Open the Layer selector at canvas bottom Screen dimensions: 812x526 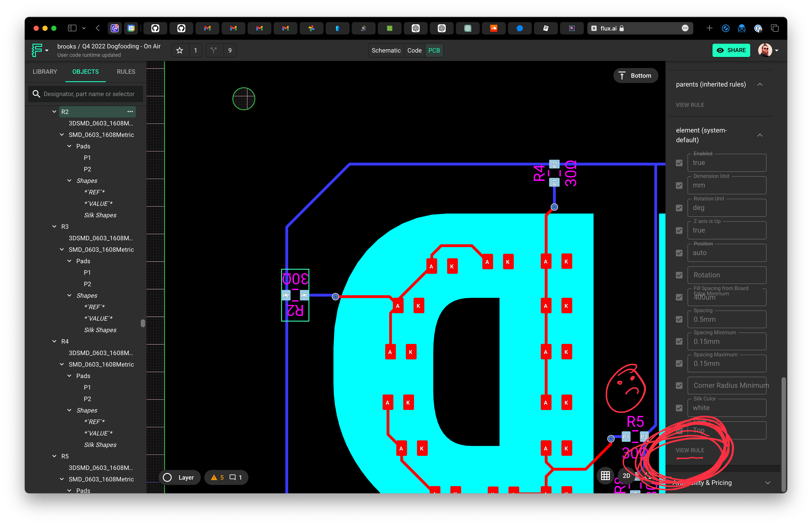click(179, 477)
